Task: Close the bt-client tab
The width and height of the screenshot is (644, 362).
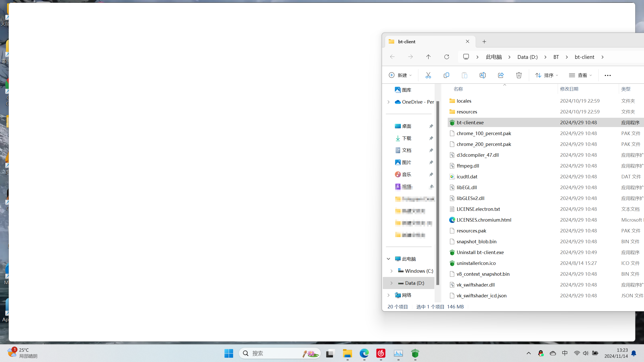Action: click(467, 41)
